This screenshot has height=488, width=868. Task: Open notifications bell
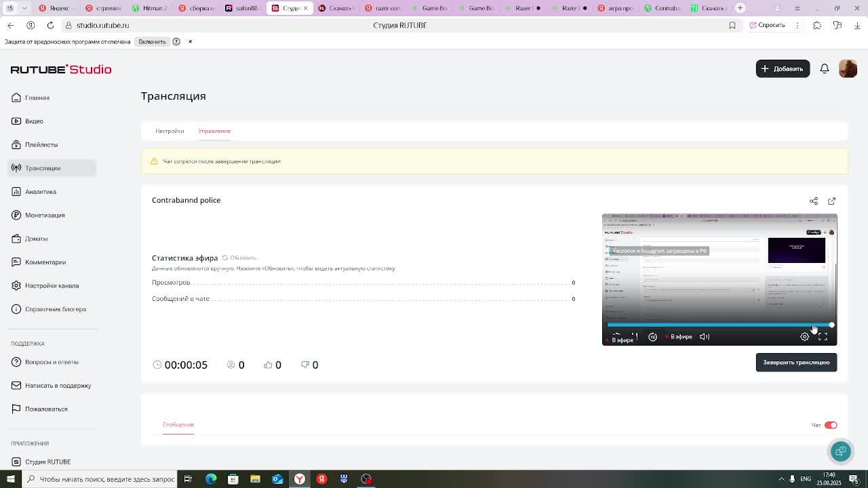tap(825, 68)
